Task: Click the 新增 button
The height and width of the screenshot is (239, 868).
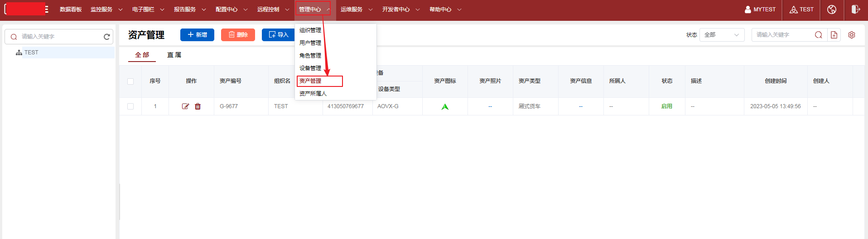Action: point(197,35)
